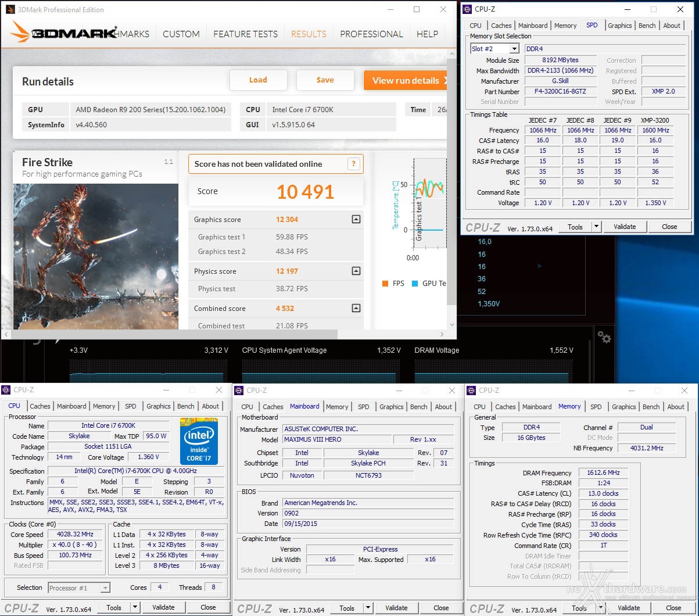Click the 3DMark logo in the header
This screenshot has width=699, height=616.
point(64,33)
